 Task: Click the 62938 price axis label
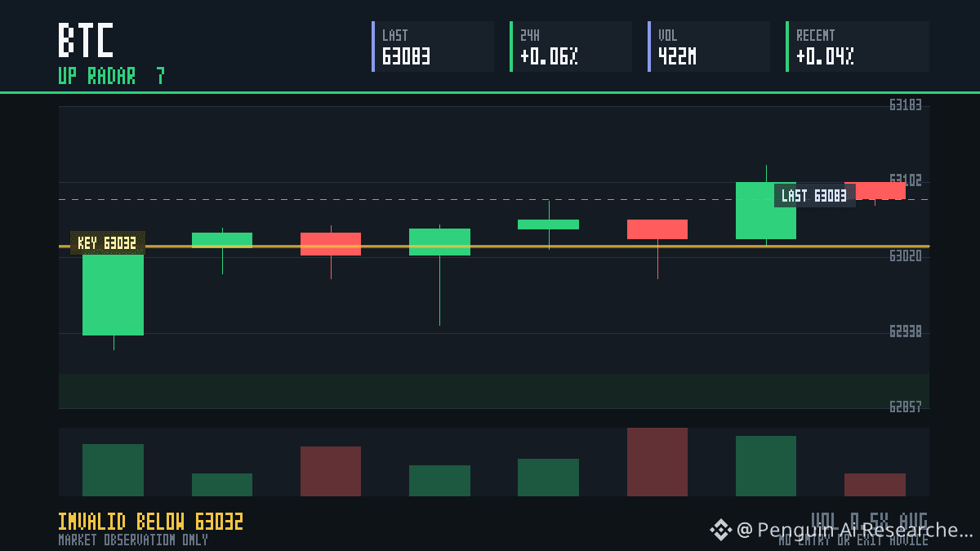pyautogui.click(x=906, y=331)
